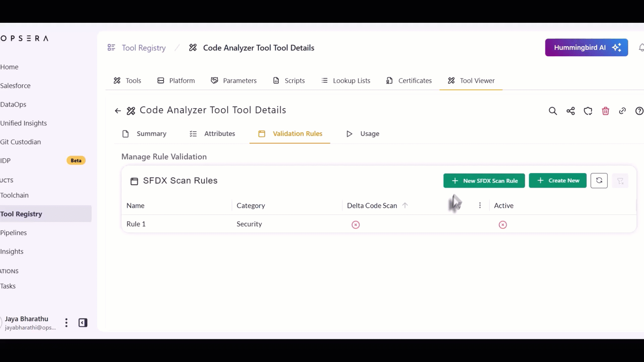Sort by Delta Code Scan arrow
This screenshot has height=362, width=644.
405,205
